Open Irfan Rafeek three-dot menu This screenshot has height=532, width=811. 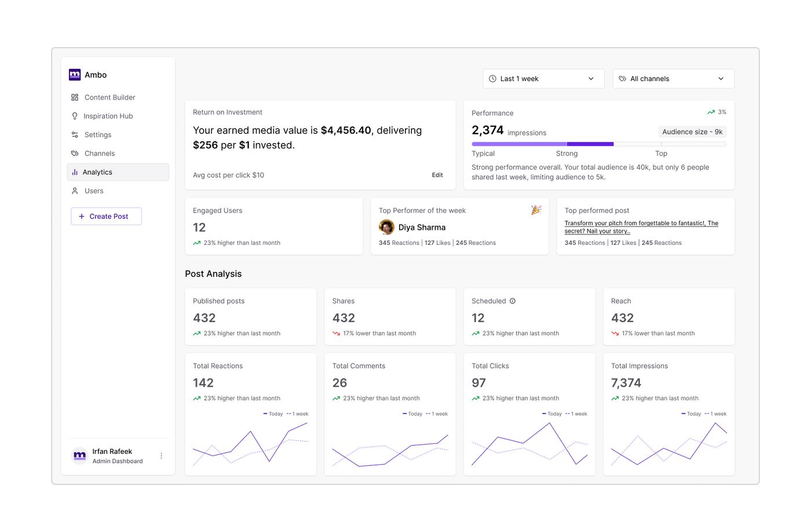pos(162,456)
